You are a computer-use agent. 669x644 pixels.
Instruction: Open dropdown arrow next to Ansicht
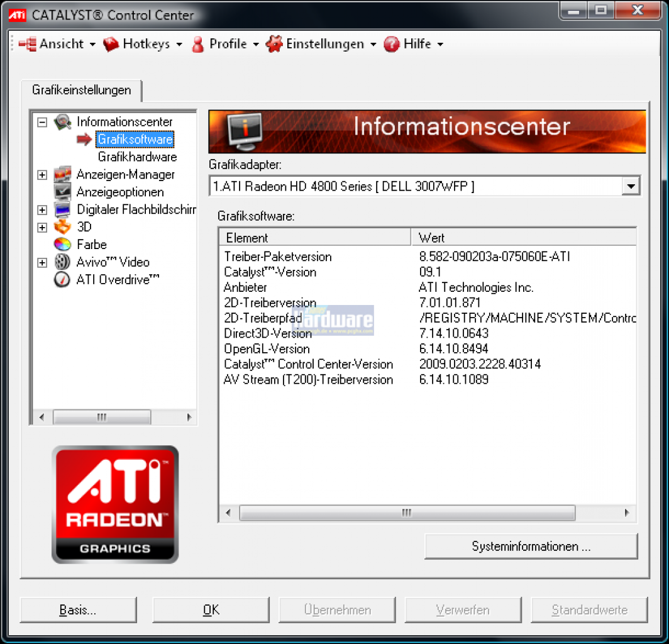point(92,45)
